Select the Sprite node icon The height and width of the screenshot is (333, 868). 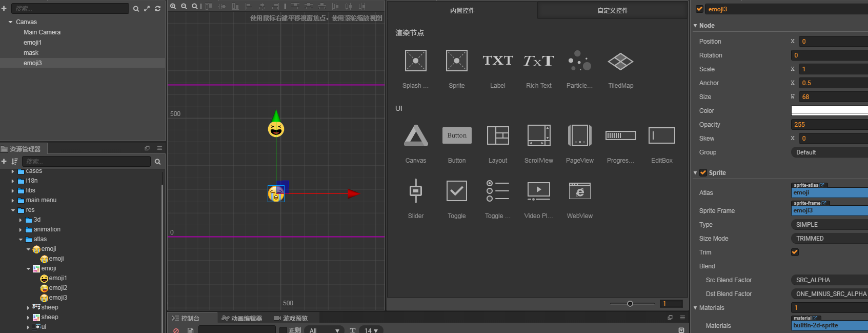457,61
